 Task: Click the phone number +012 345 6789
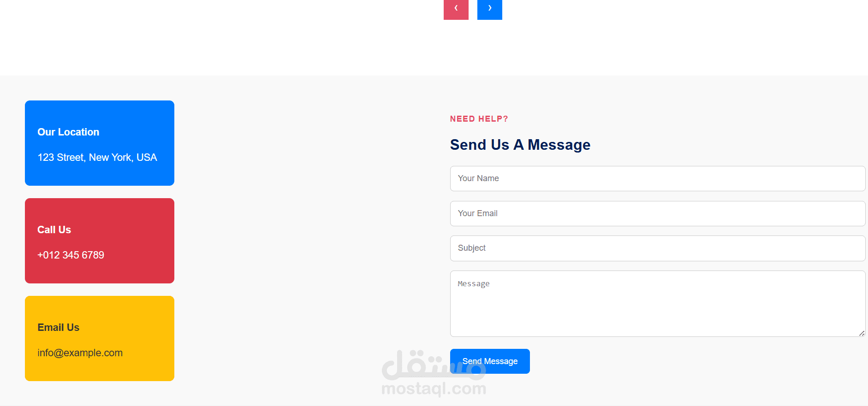(71, 255)
